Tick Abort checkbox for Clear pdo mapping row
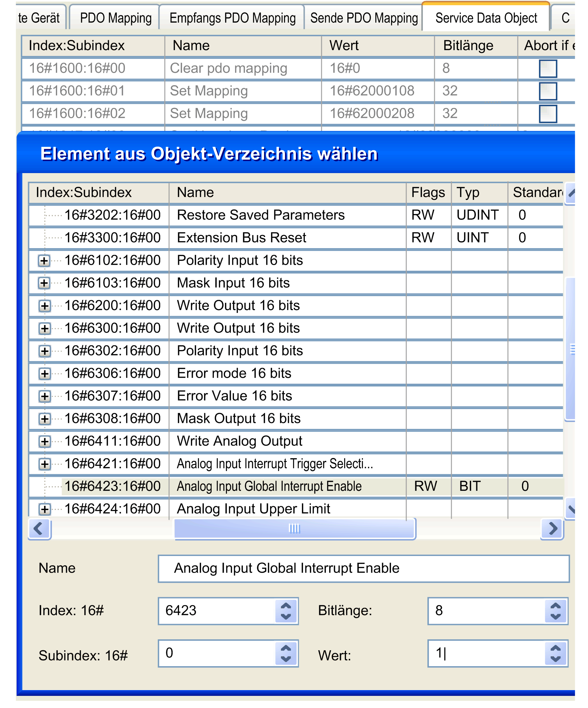Viewport: 588px width, 708px height. click(548, 68)
